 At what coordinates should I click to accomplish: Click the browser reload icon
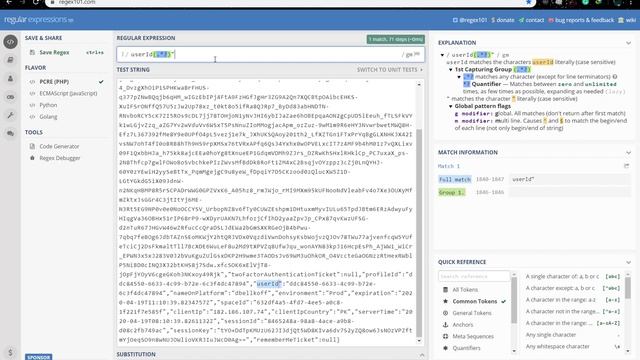tap(36, 2)
